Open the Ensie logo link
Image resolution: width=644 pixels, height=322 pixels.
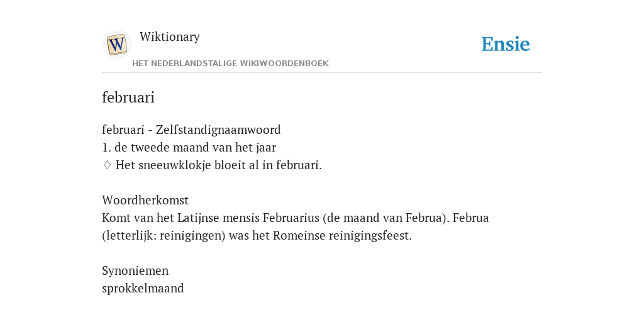pos(505,45)
